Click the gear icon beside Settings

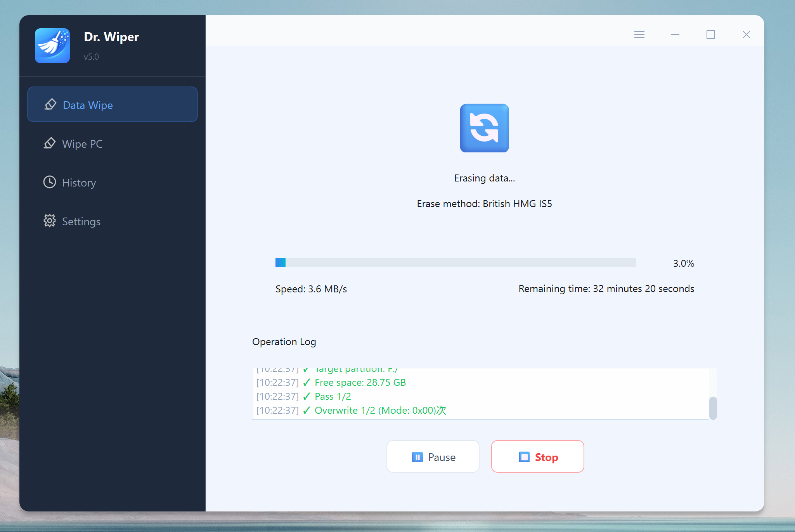pos(50,221)
